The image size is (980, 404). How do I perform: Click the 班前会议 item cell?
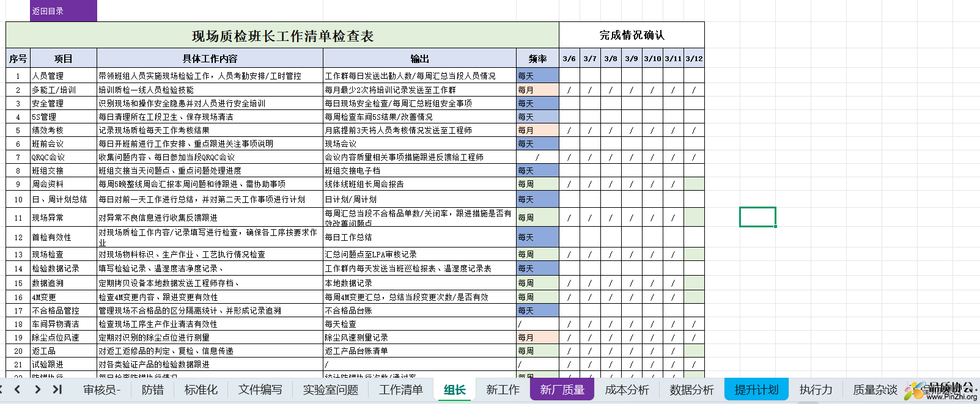64,144
